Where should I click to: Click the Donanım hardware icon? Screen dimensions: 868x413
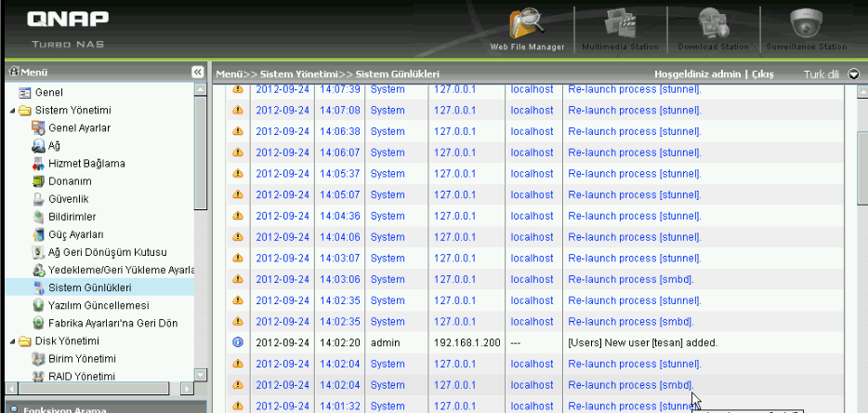coord(38,181)
